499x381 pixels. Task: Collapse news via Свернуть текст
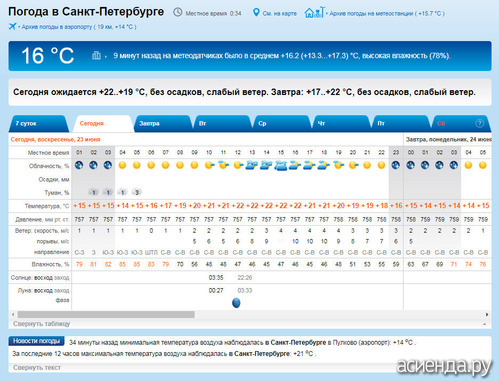[x=37, y=367]
